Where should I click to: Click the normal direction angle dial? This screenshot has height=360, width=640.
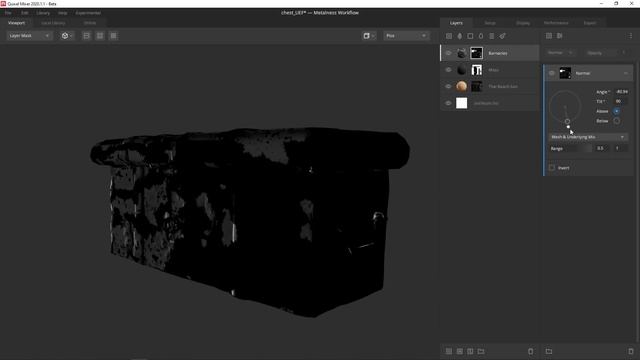coord(565,107)
